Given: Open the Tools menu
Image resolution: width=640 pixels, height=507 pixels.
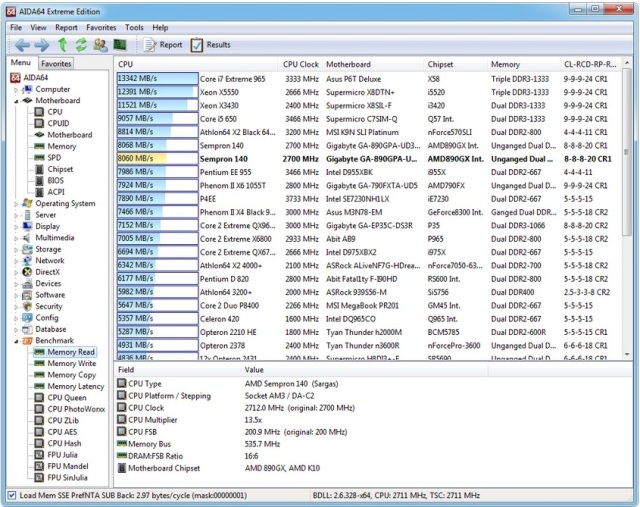Looking at the screenshot, I should pos(134,28).
